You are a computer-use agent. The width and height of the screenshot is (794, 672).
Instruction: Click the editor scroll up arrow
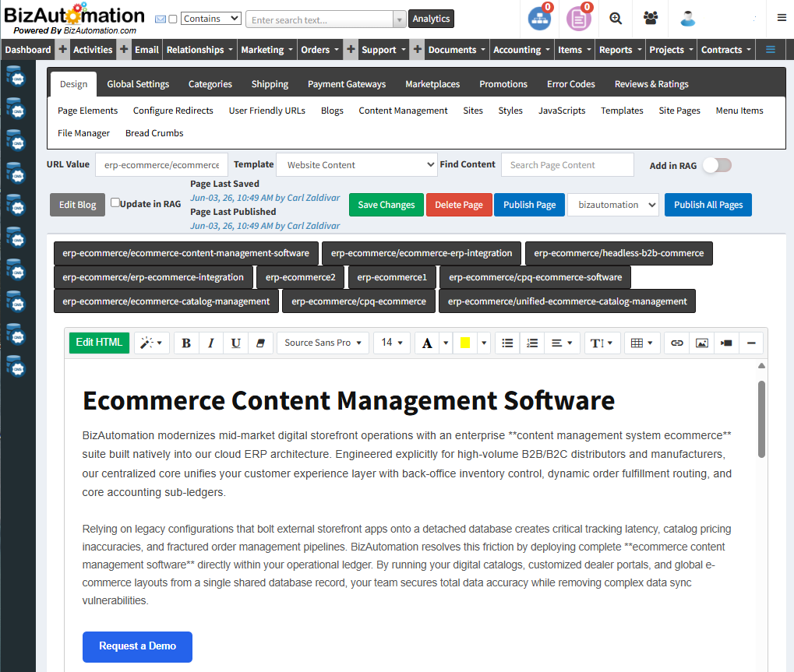(x=761, y=365)
